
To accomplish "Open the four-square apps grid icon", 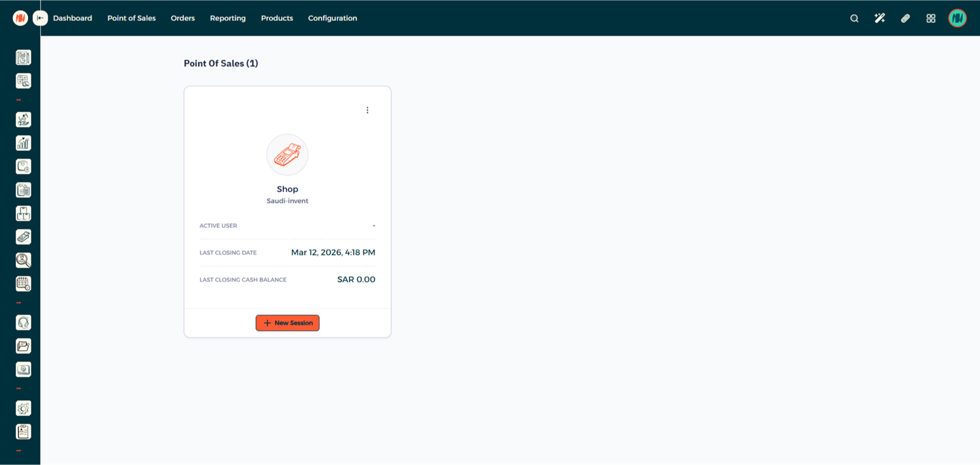I will [930, 18].
